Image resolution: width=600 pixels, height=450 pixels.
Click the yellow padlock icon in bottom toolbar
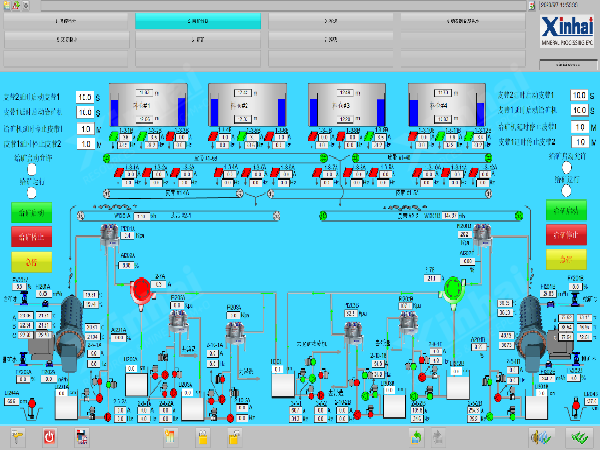click(203, 436)
